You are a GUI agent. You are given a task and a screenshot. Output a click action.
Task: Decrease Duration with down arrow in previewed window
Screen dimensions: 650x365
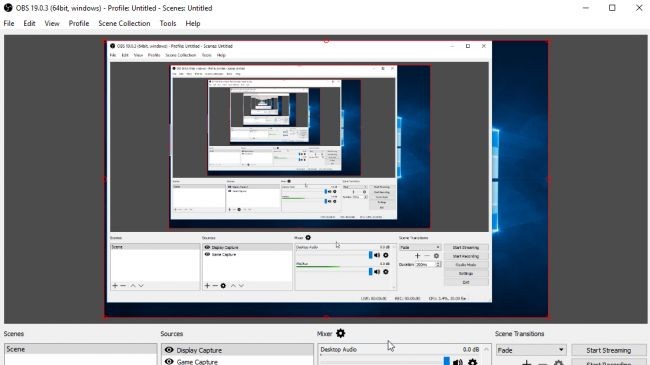(x=438, y=266)
